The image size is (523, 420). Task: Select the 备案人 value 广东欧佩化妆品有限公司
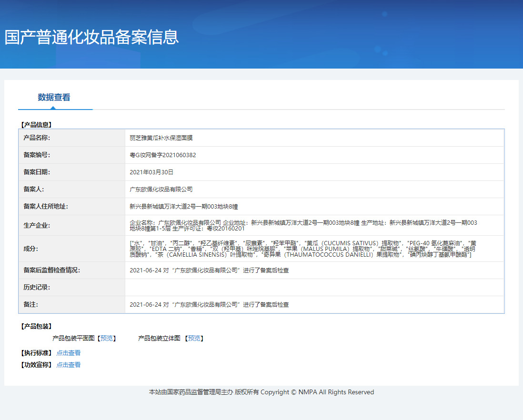tap(161, 190)
